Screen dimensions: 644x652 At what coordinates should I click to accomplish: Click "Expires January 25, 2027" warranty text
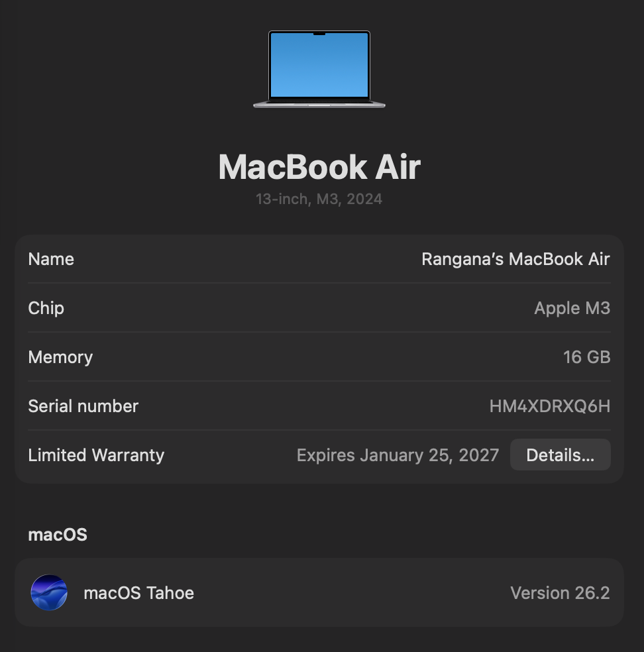398,455
